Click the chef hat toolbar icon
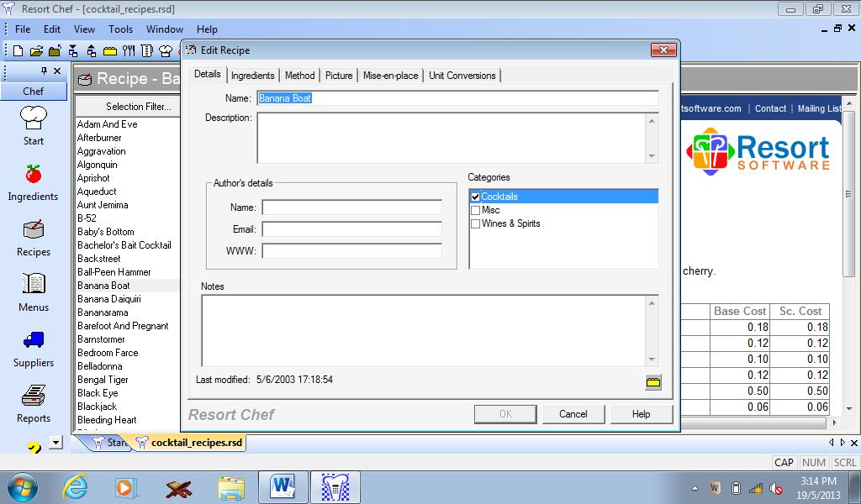Image resolution: width=861 pixels, height=504 pixels. coord(166,51)
